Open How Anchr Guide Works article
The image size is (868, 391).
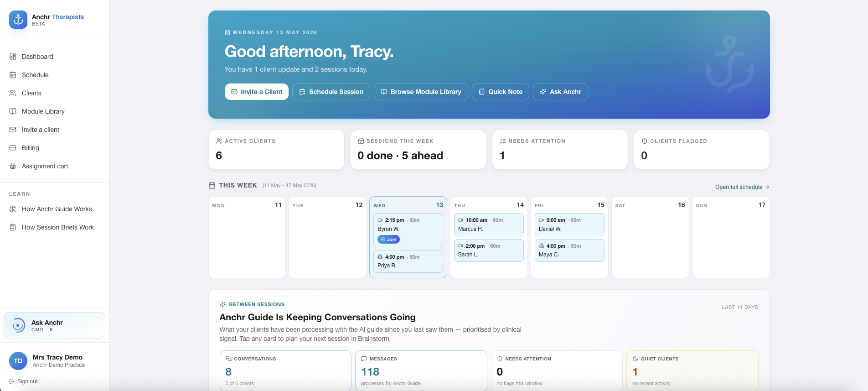(54, 209)
